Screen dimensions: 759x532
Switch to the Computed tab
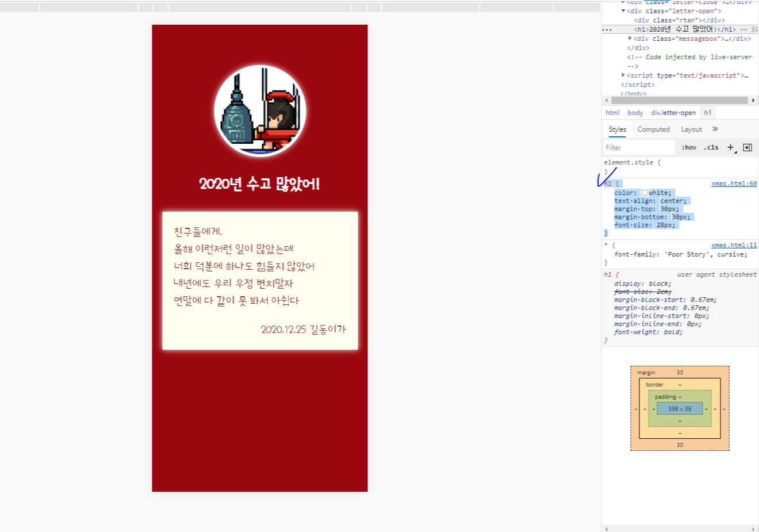click(x=654, y=129)
